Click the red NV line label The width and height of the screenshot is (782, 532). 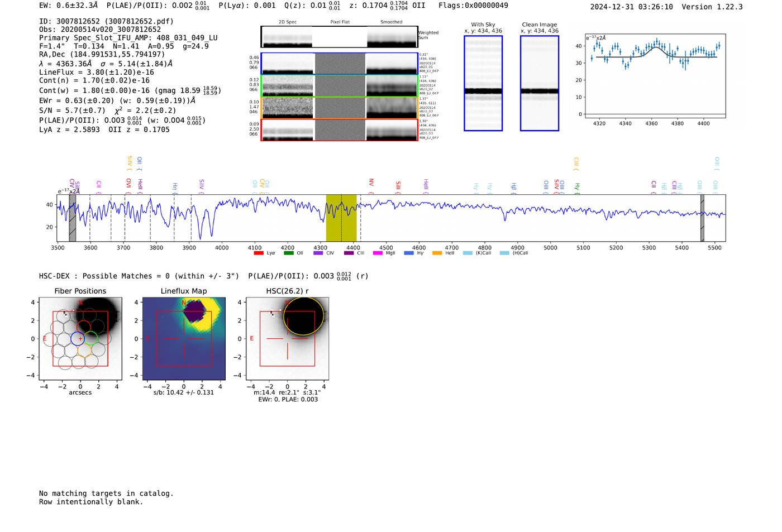pos(371,183)
